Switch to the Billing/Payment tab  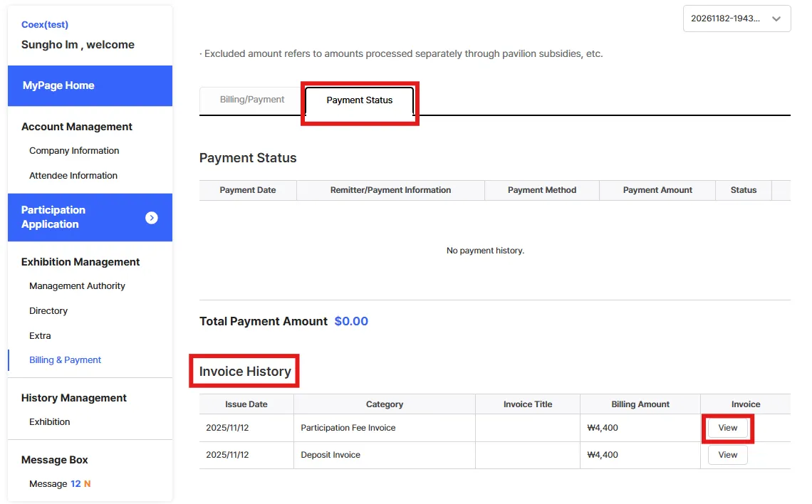(252, 100)
